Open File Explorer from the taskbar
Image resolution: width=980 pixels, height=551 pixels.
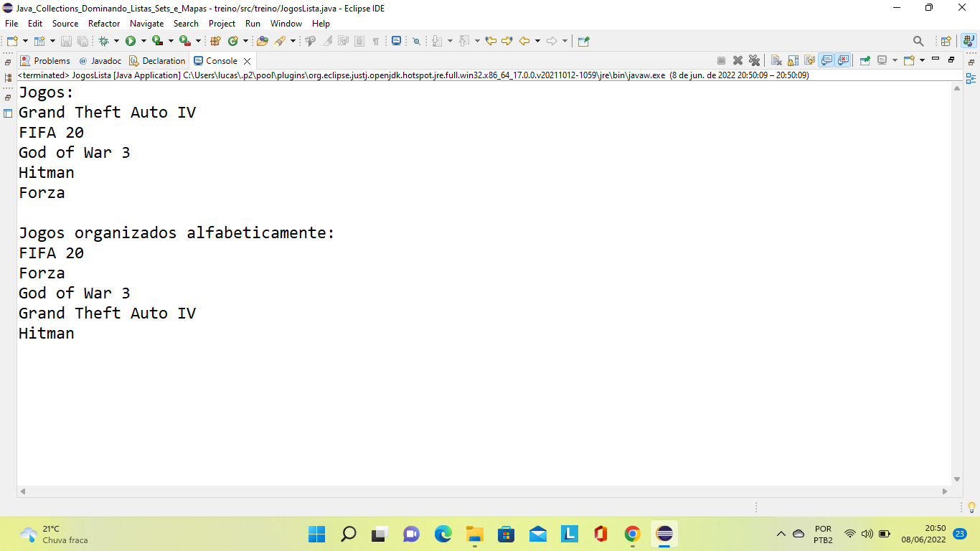[474, 534]
